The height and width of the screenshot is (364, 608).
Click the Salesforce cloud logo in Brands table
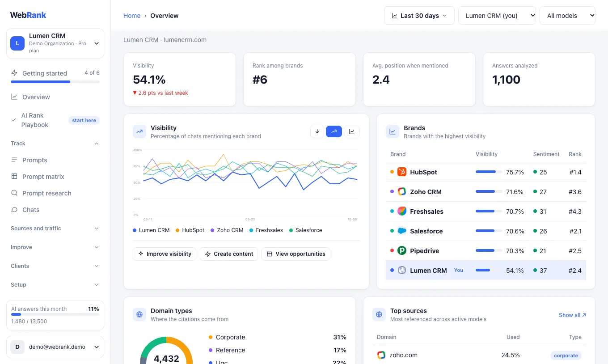tap(402, 231)
